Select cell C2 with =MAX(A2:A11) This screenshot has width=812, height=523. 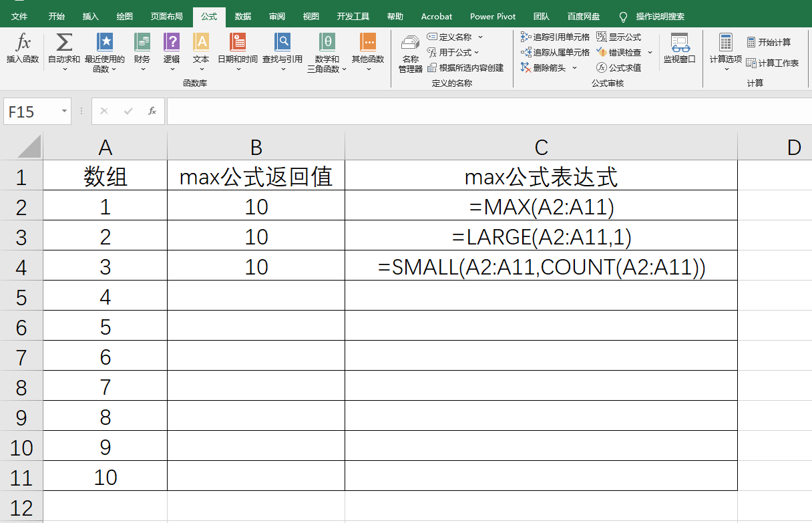point(541,206)
